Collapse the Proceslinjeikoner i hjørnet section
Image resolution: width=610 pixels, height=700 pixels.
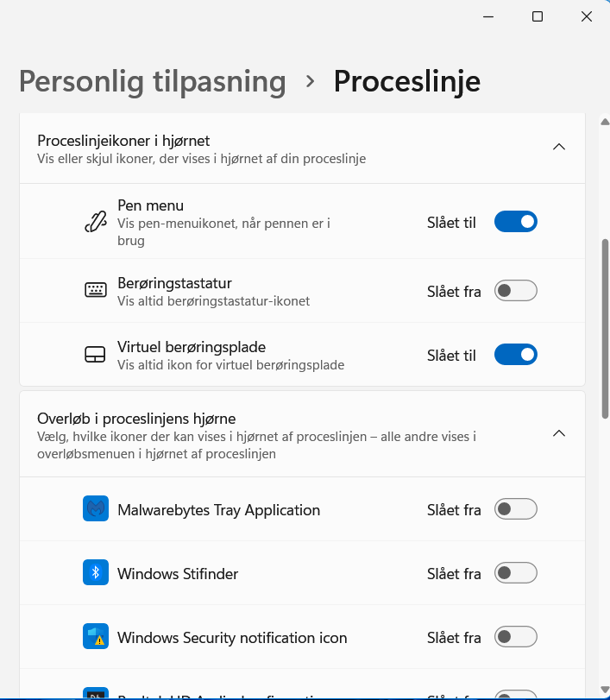558,147
